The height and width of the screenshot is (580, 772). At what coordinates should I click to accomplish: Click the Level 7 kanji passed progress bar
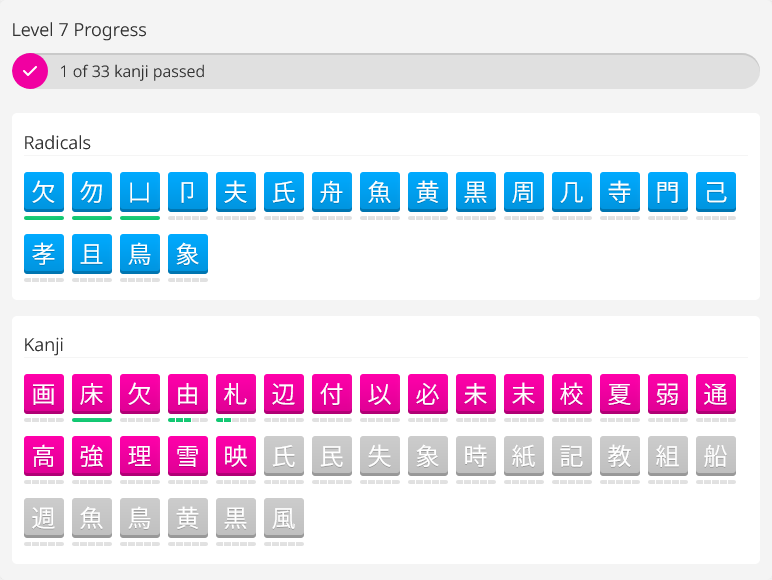tap(400, 71)
